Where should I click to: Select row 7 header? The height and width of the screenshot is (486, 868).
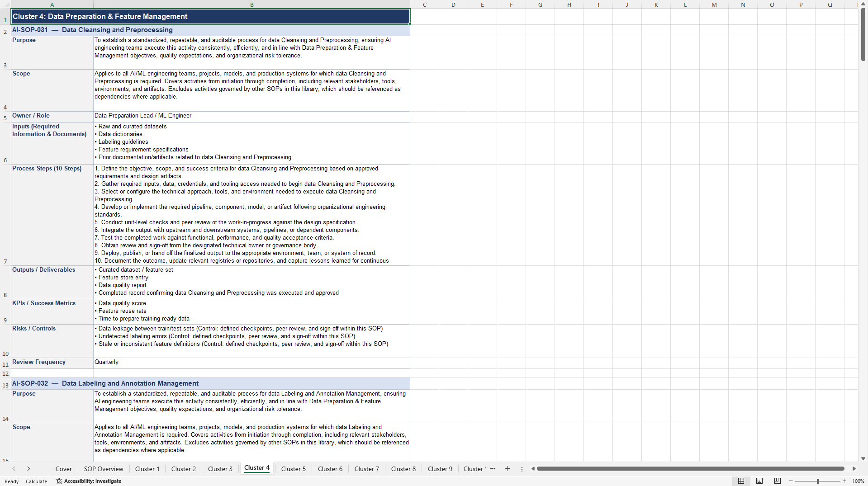(5, 215)
